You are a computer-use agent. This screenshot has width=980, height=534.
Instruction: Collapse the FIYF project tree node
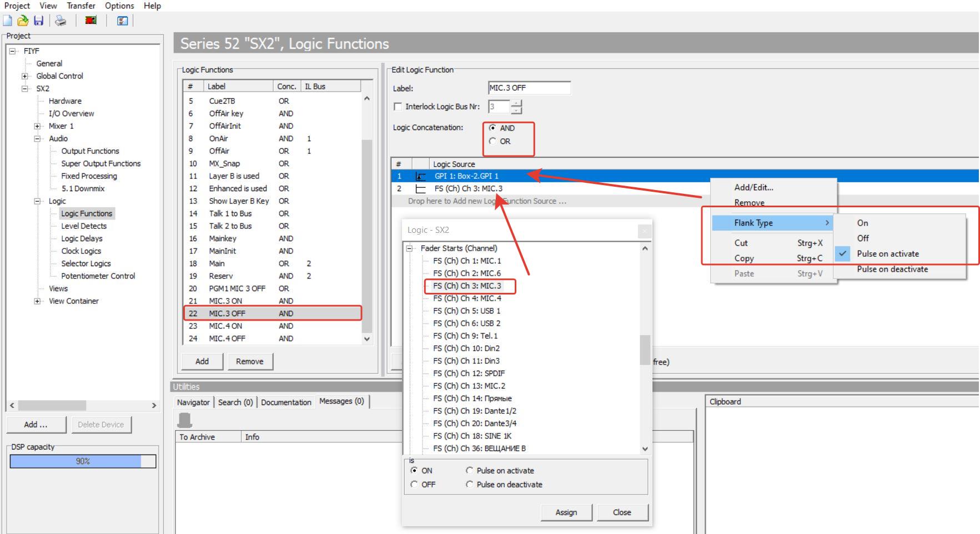pyautogui.click(x=12, y=51)
